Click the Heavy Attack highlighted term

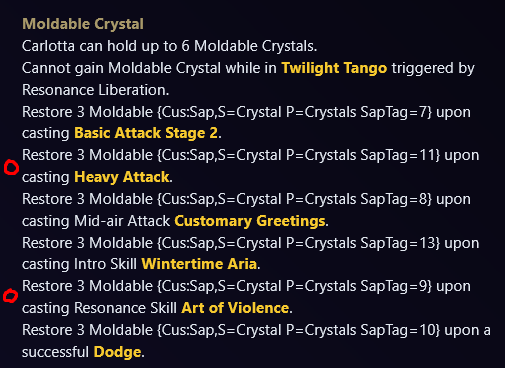pyautogui.click(x=122, y=177)
